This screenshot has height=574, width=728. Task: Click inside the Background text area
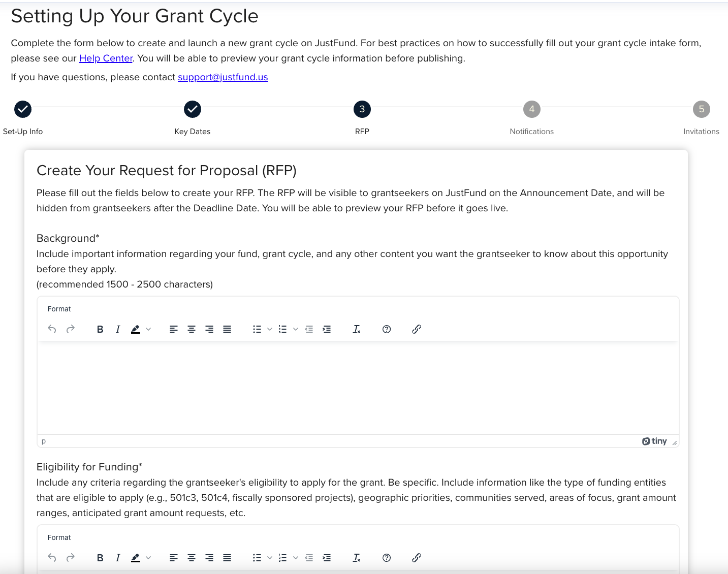pos(358,388)
